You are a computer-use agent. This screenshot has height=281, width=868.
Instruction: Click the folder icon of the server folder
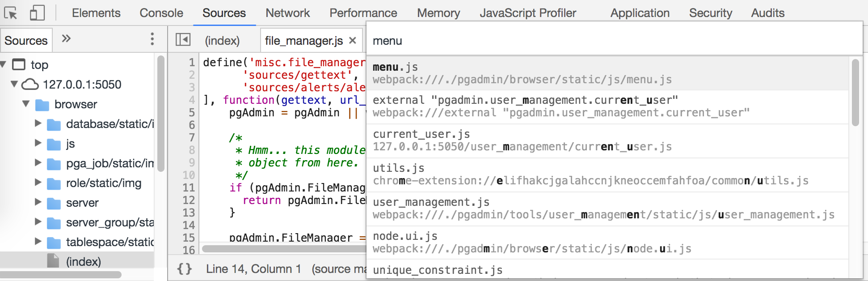click(x=54, y=203)
